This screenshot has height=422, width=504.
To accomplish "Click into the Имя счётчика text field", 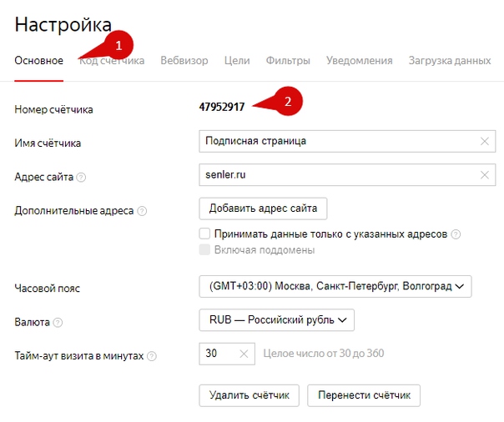I will [334, 142].
